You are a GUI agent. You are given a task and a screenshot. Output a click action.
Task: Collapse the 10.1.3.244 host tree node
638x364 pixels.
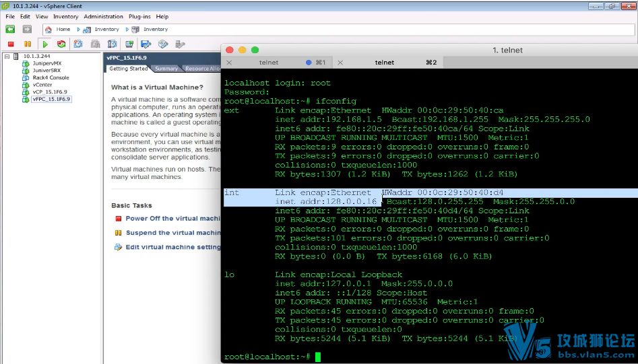7,57
